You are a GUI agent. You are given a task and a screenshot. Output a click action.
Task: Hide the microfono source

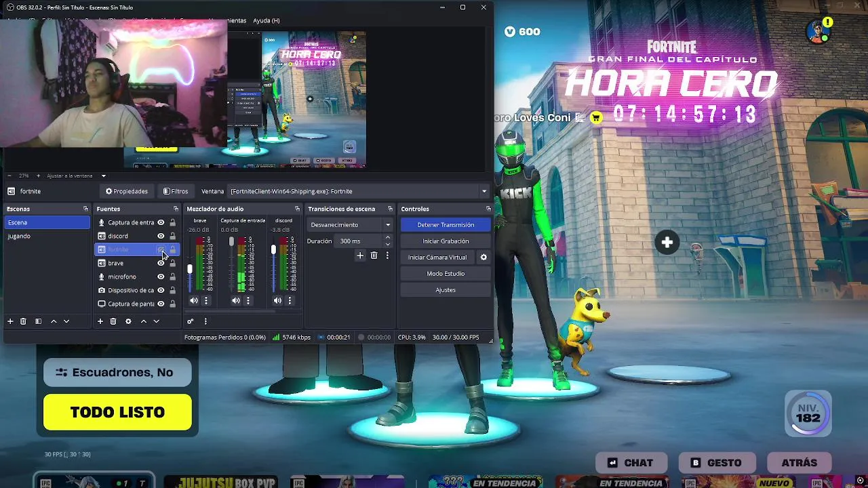[x=161, y=277]
